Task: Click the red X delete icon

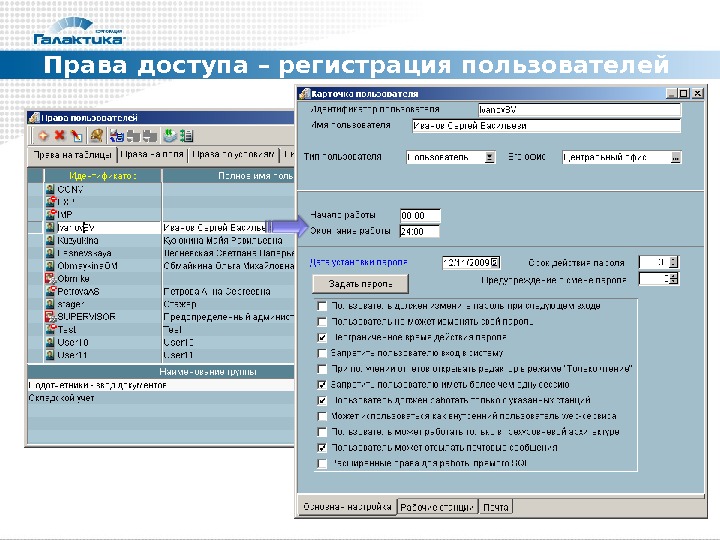Action: pos(60,135)
